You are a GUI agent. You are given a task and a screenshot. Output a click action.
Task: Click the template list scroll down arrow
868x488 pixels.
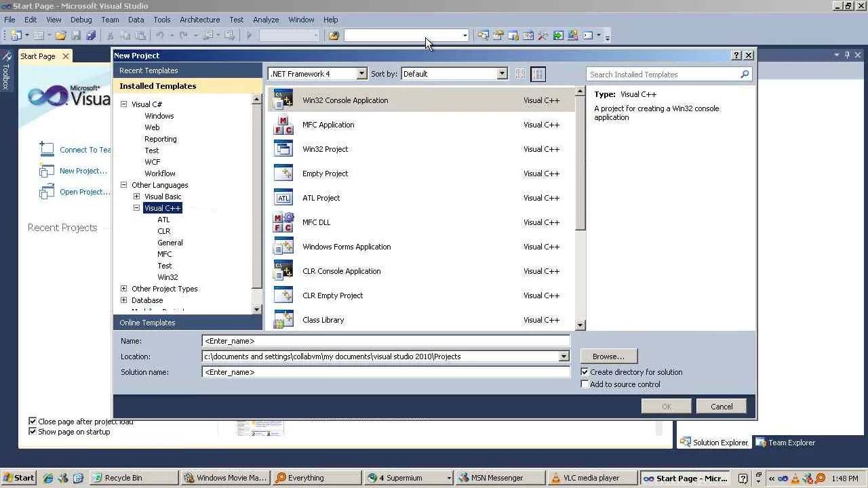pyautogui.click(x=580, y=325)
